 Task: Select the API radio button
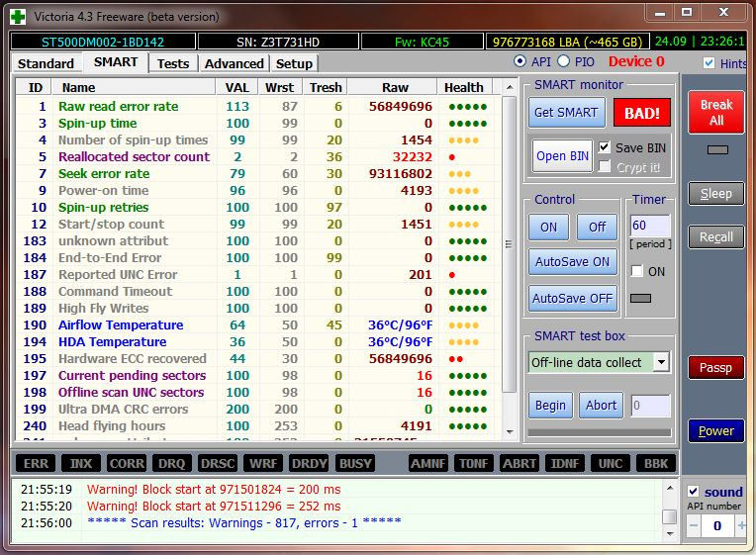point(520,61)
